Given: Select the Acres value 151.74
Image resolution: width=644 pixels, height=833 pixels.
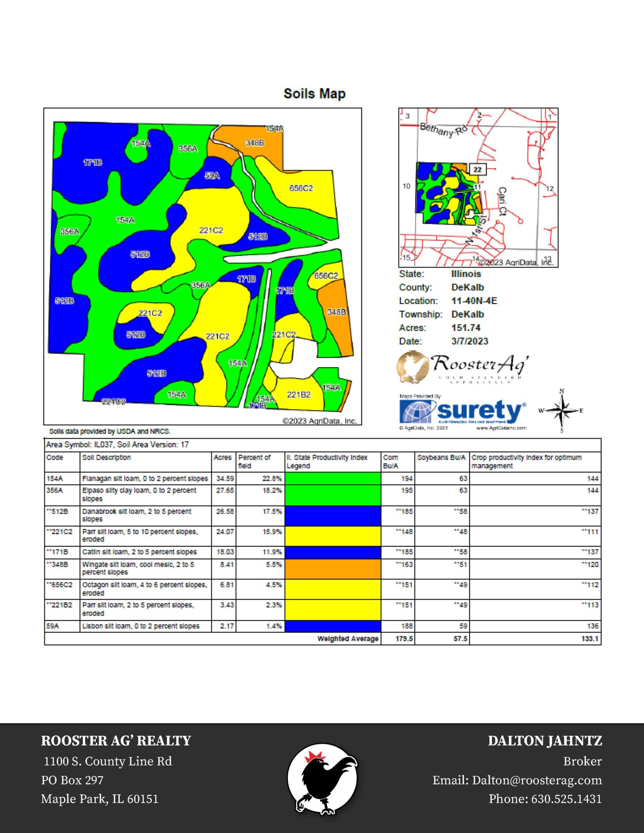Looking at the screenshot, I should point(466,327).
